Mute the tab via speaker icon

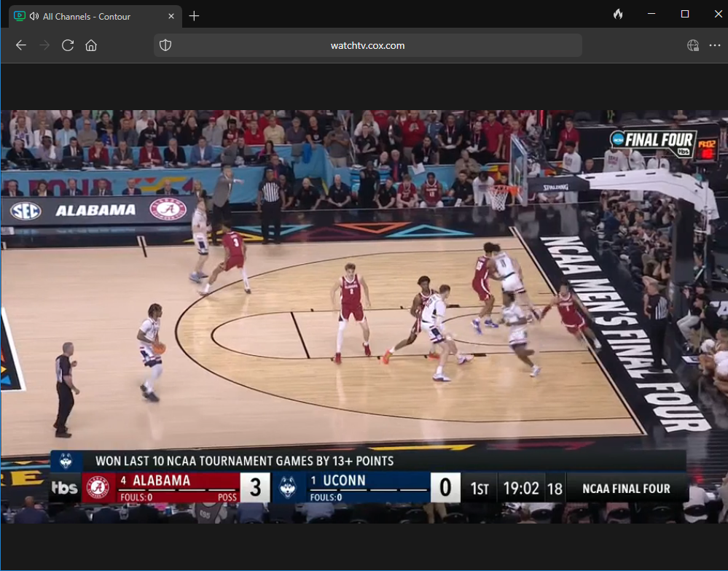tap(34, 16)
